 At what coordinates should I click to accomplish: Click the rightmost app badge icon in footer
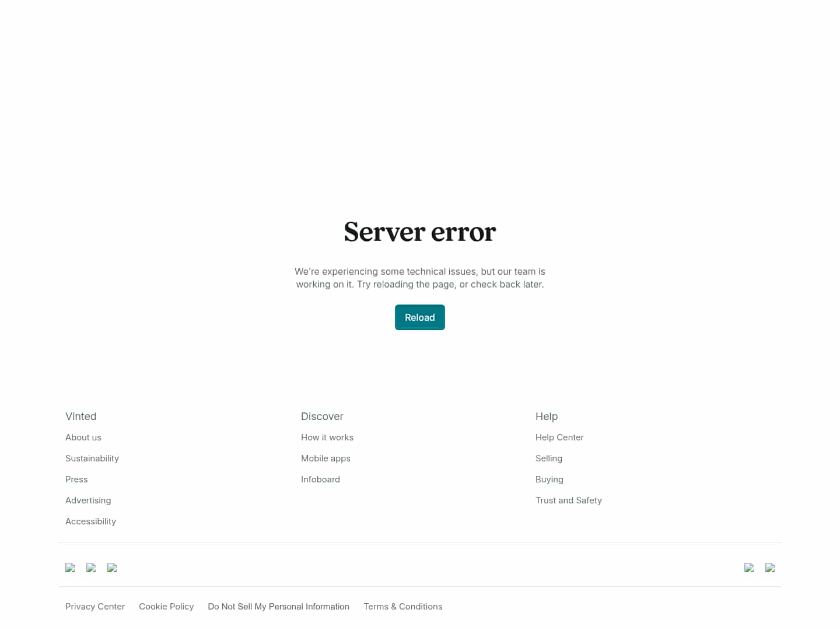(x=771, y=568)
